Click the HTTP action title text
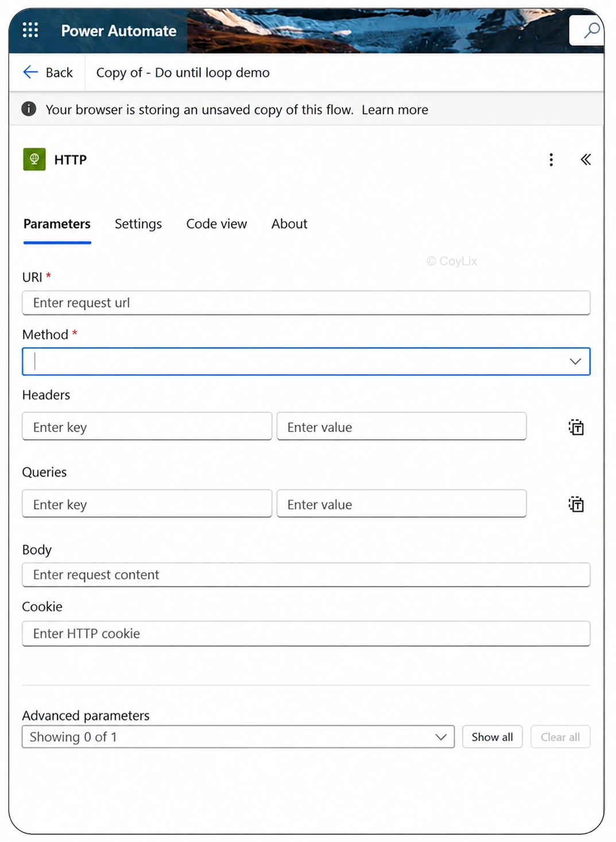 70,160
